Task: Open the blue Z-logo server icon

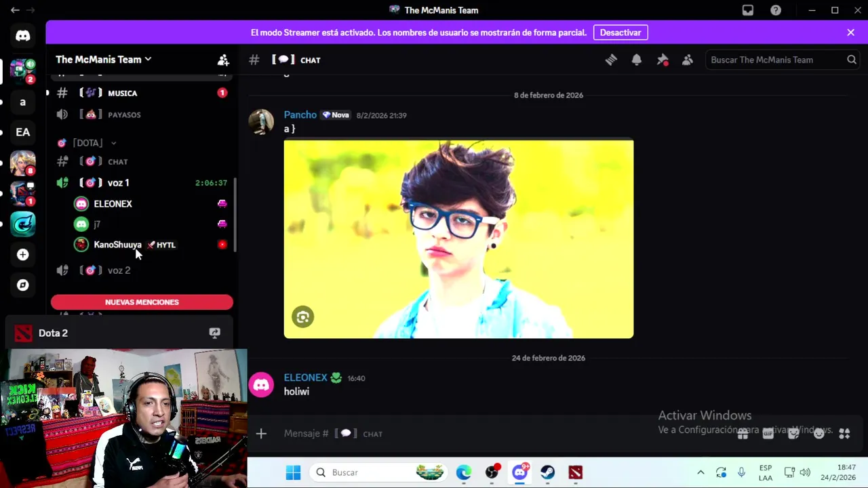Action: (23, 224)
